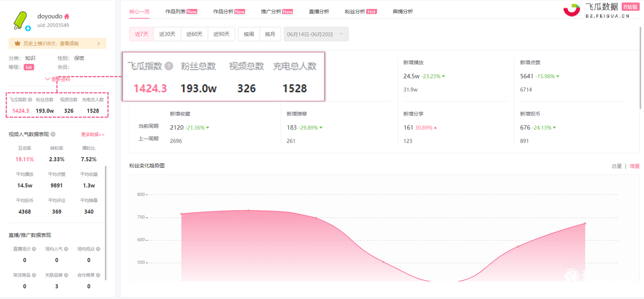Click the popsicle profile avatar
Screen dimensions: 644x299
21,20
